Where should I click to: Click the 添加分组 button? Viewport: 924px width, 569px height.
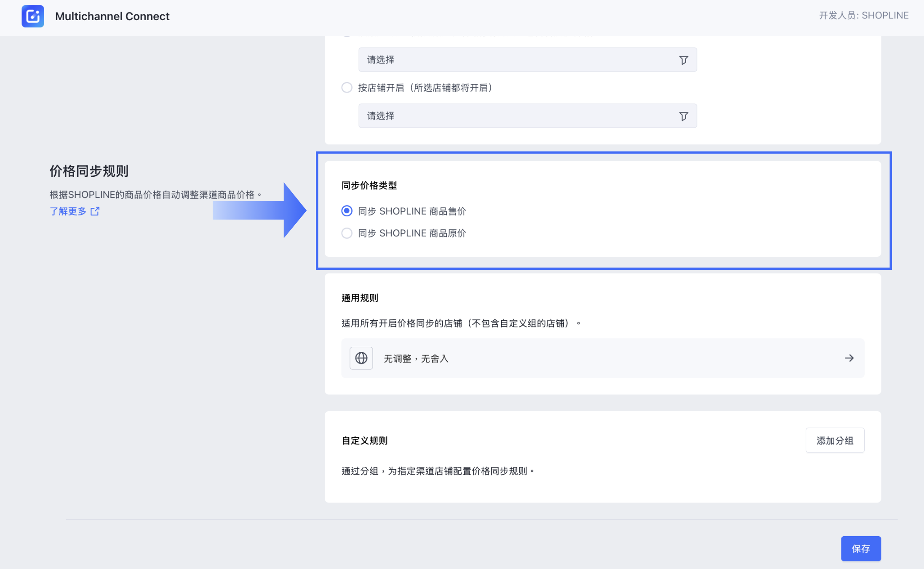(834, 440)
